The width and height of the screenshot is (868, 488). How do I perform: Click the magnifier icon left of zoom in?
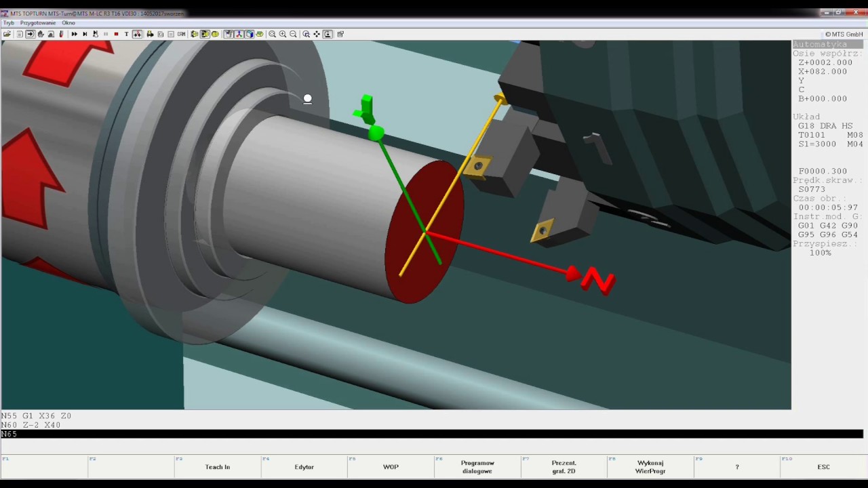coord(272,34)
